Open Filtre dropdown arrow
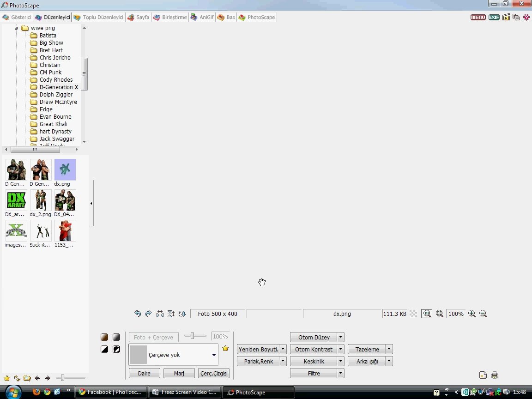Image resolution: width=532 pixels, height=399 pixels. click(x=341, y=373)
